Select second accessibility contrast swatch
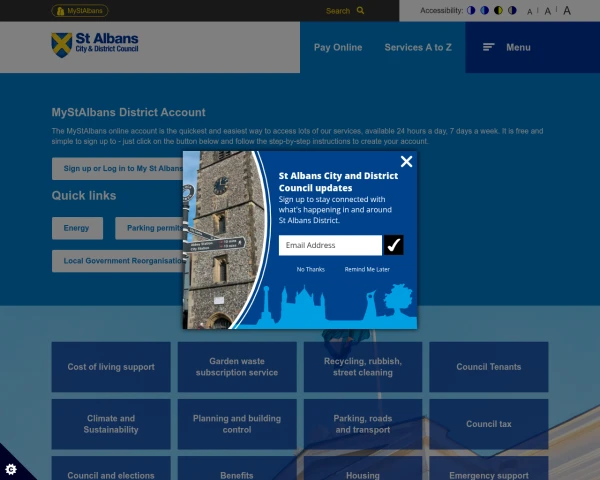The height and width of the screenshot is (480, 600). point(485,10)
